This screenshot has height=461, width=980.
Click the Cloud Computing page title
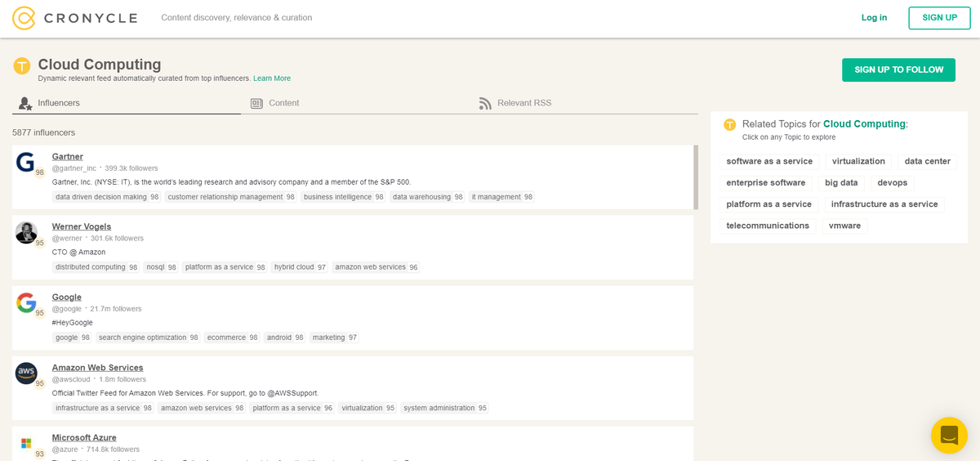tap(100, 65)
